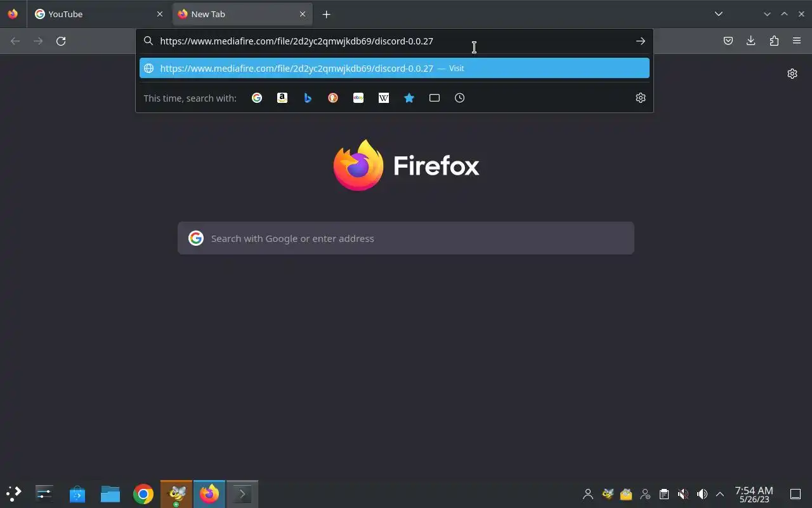This screenshot has width=812, height=508.
Task: Search this time with Amazon
Action: (x=282, y=98)
